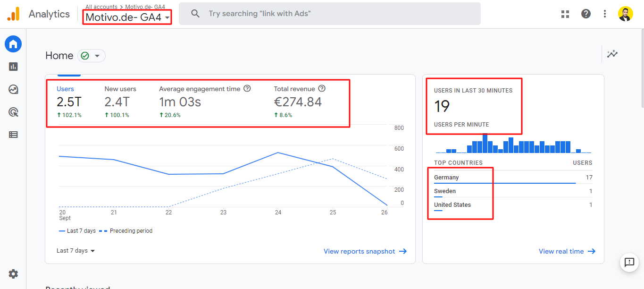644x289 pixels.
Task: Click the Sweden country row
Action: [513, 191]
